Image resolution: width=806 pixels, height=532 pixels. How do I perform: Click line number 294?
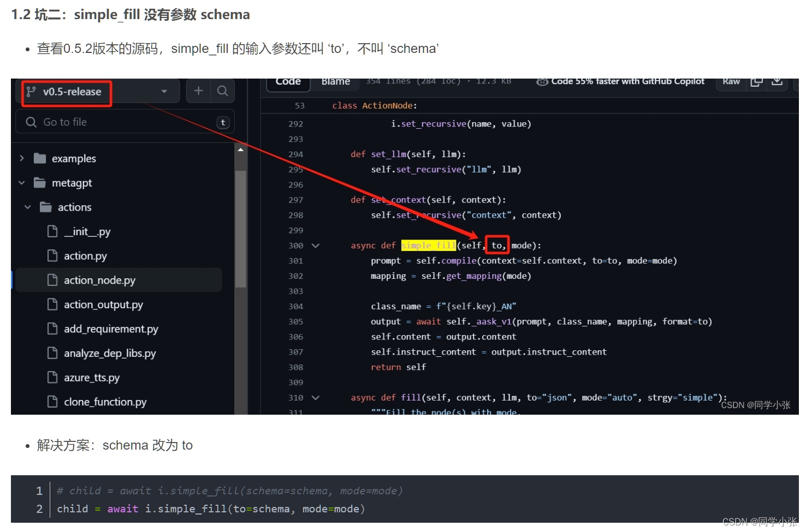pyautogui.click(x=295, y=154)
